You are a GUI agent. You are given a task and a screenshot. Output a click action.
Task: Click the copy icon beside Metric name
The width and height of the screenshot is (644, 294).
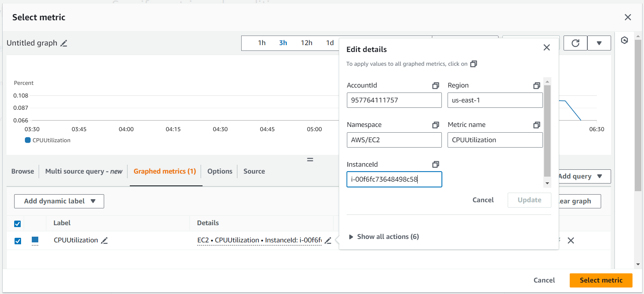pos(536,125)
